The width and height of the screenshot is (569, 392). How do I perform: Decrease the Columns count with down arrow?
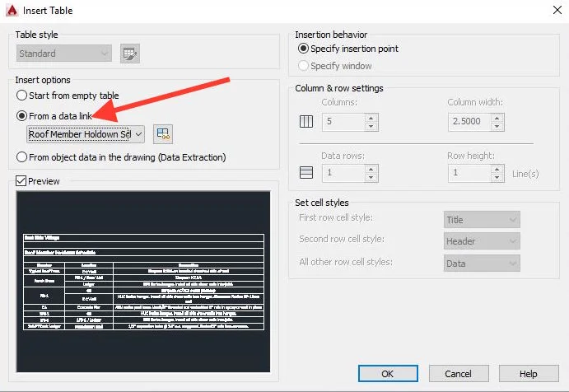coord(371,126)
